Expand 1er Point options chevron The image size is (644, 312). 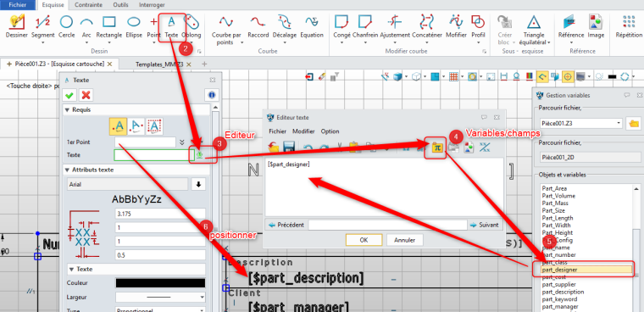pos(182,142)
